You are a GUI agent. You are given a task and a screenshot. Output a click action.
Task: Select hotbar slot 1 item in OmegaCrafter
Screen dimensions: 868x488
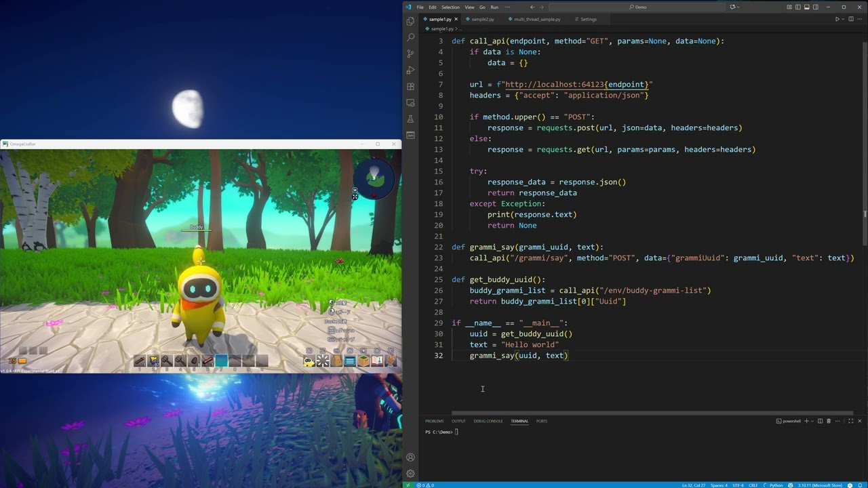[x=140, y=361]
